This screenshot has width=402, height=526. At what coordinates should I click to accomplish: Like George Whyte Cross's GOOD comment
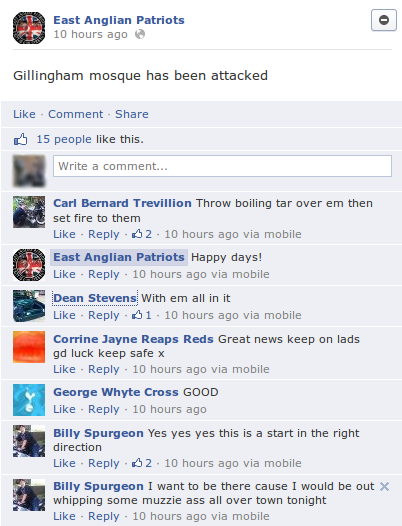pos(64,409)
